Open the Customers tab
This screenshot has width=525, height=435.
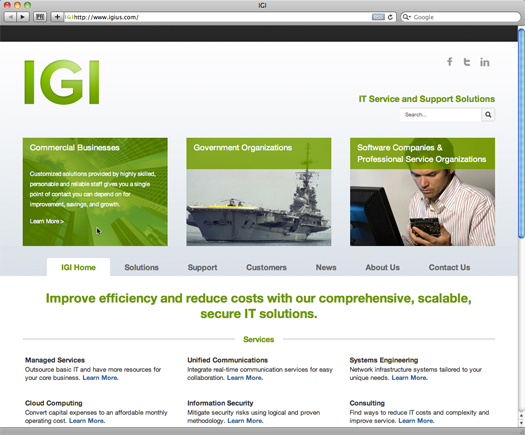pyautogui.click(x=266, y=267)
